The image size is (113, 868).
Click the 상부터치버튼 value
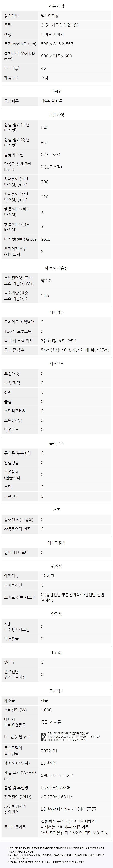click(52, 101)
